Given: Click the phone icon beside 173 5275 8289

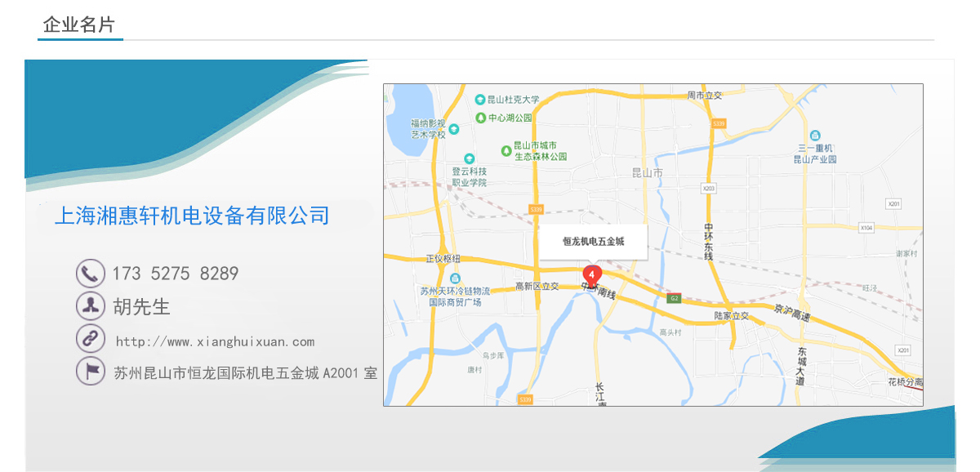Looking at the screenshot, I should (90, 273).
